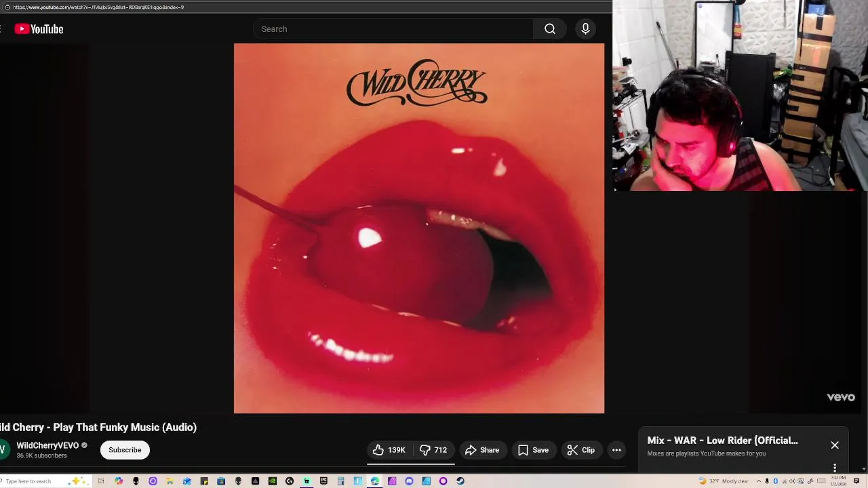Screen dimensions: 868x488
Task: Save the video to a playlist
Action: click(x=533, y=450)
